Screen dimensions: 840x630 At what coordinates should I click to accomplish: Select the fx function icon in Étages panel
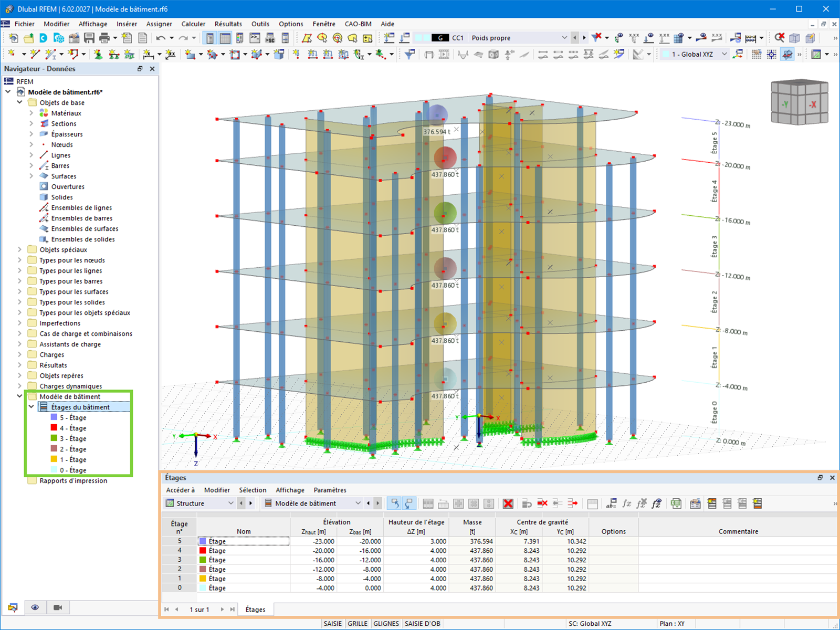tap(626, 503)
